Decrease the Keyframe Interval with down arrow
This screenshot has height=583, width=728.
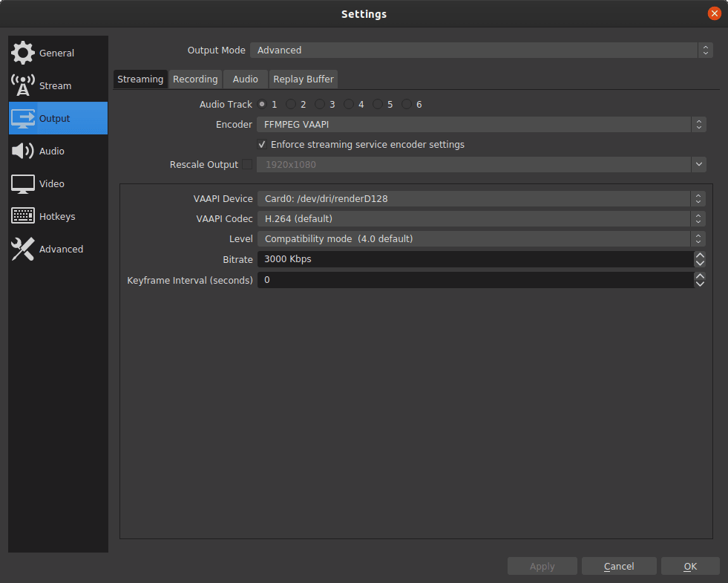click(700, 284)
